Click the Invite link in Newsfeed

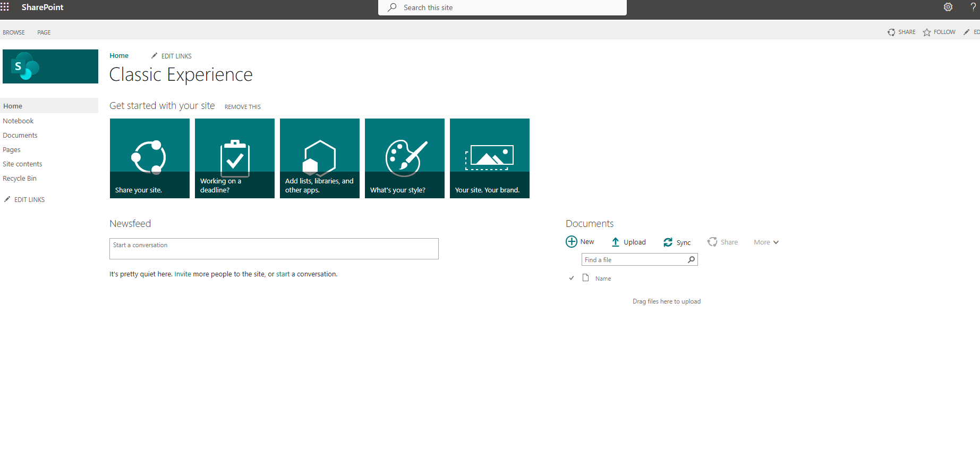point(183,274)
